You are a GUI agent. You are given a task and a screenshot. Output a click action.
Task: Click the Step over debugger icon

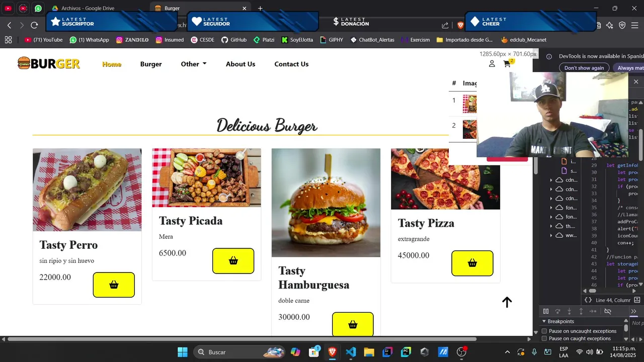tap(557, 311)
